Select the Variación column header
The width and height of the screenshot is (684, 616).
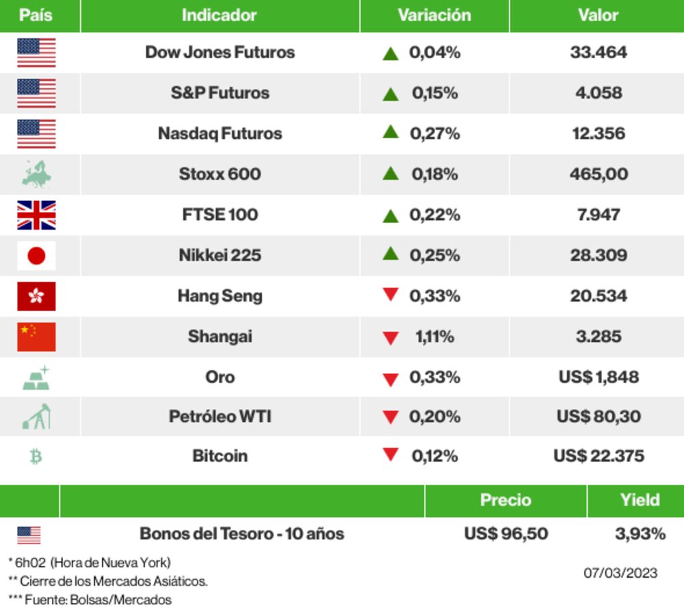434,15
